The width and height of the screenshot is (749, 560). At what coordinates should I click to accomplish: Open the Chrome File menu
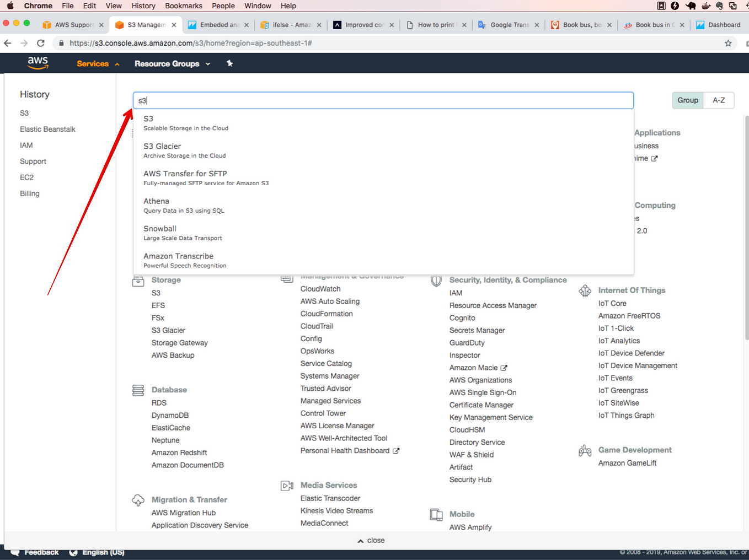(x=68, y=6)
